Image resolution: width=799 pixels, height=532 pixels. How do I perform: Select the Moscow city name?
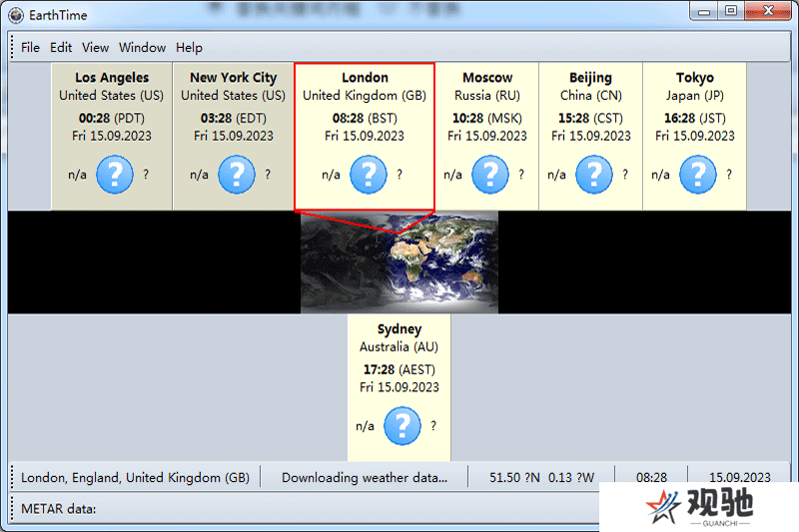[x=487, y=78]
